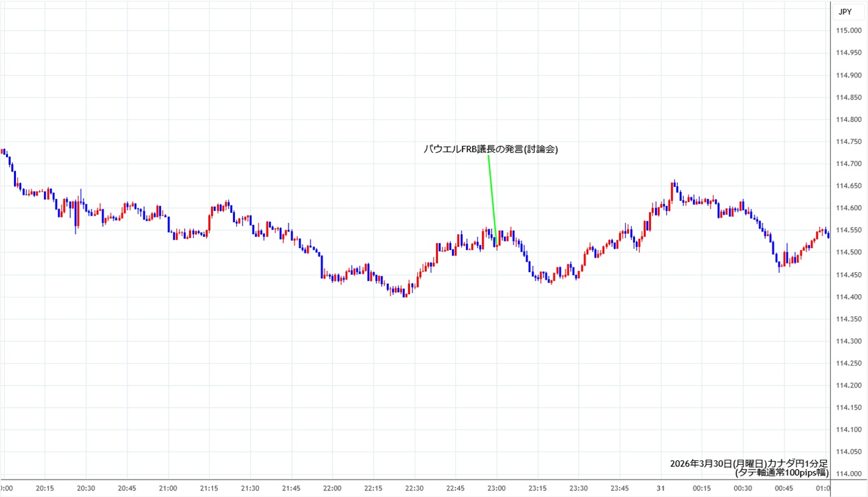The image size is (868, 497).
Task: Click the 22:30 time axis label
Action: click(x=414, y=488)
